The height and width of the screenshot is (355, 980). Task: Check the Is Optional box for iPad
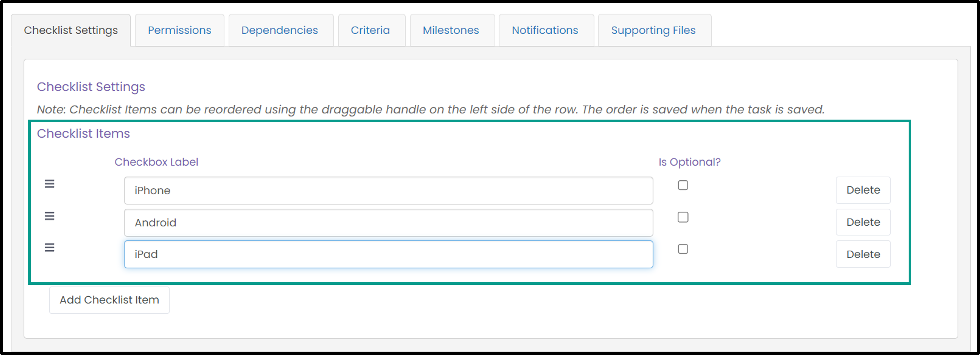coord(683,249)
